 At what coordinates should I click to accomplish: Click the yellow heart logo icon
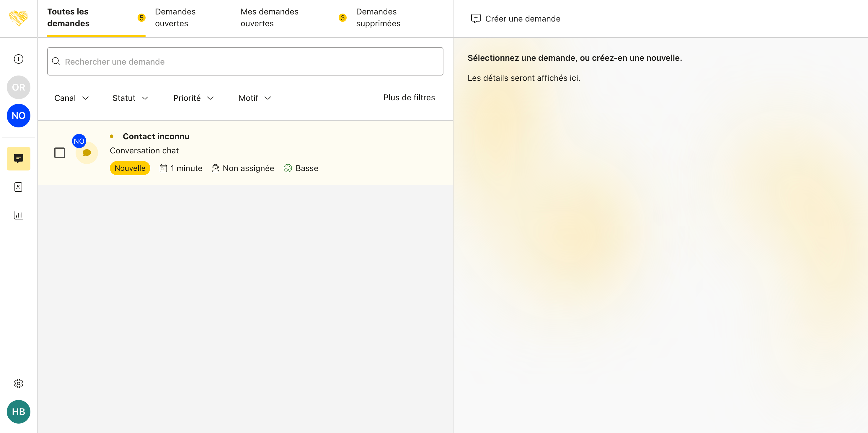[x=19, y=18]
